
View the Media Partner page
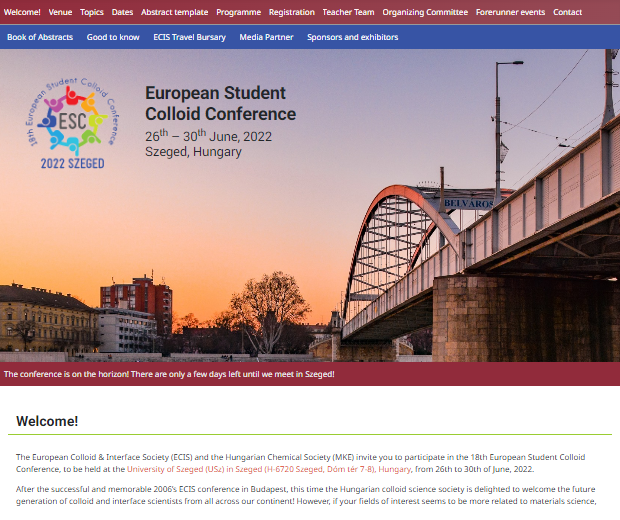tap(266, 37)
